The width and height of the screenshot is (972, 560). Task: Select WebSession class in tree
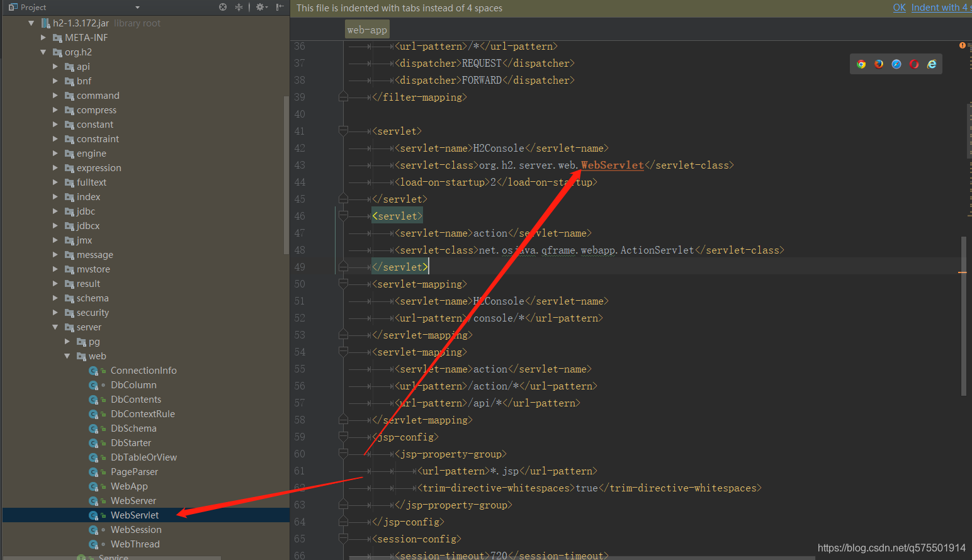[x=136, y=530]
